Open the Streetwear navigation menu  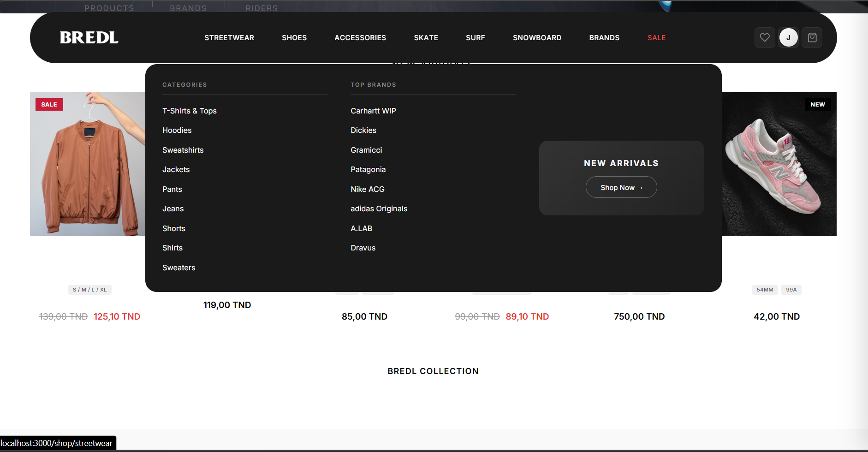[229, 38]
